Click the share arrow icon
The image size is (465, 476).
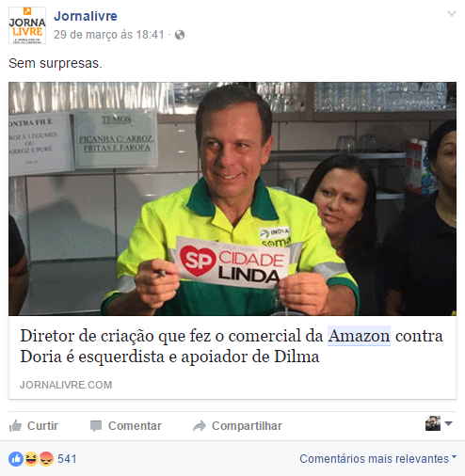200,426
